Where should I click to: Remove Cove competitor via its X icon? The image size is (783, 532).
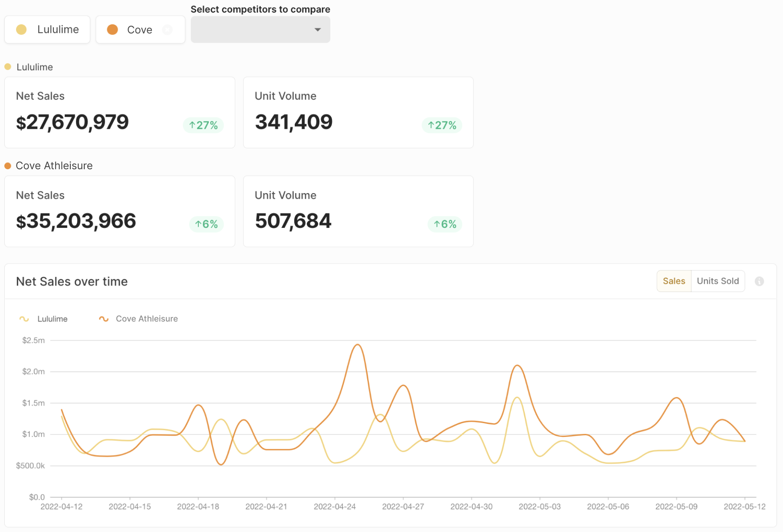(168, 30)
